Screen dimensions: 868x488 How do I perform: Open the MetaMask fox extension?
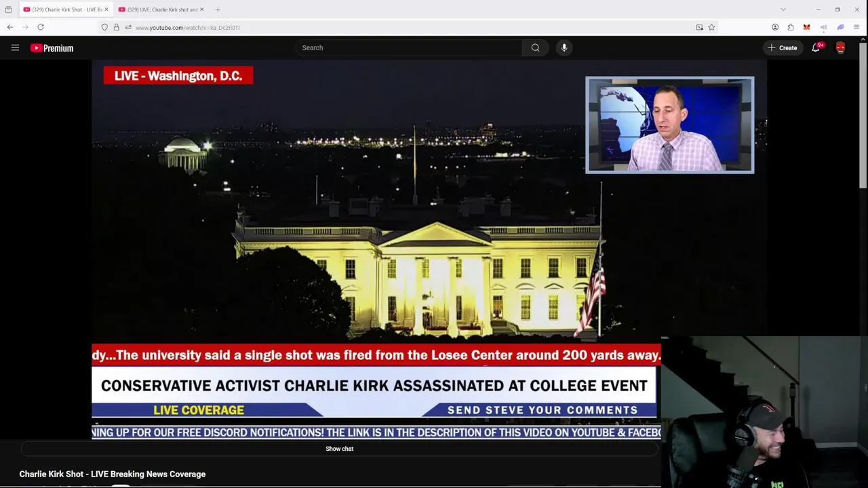[806, 27]
